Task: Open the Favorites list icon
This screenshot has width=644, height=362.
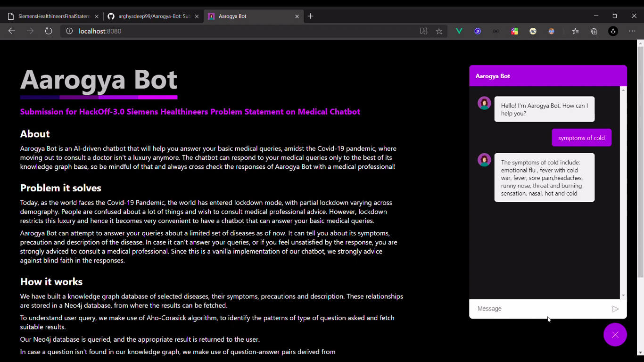Action: click(x=576, y=31)
